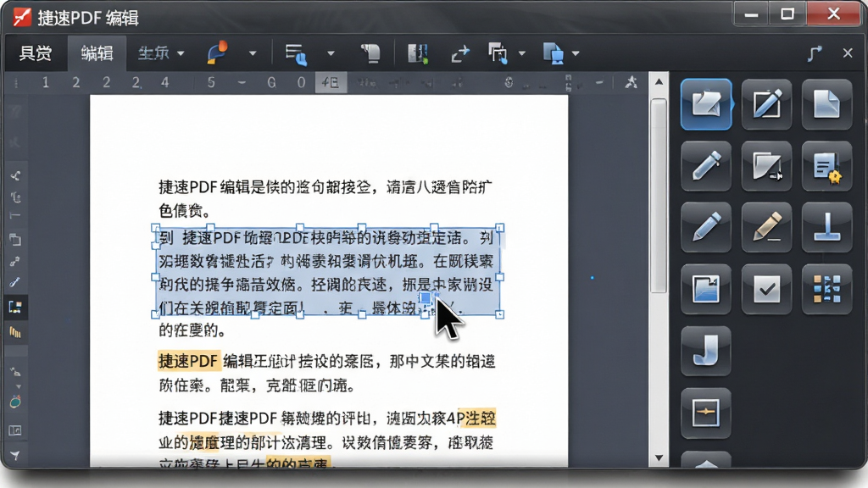Image resolution: width=868 pixels, height=488 pixels.
Task: Open dropdown arrow beside crop-frame icon
Action: tap(521, 53)
